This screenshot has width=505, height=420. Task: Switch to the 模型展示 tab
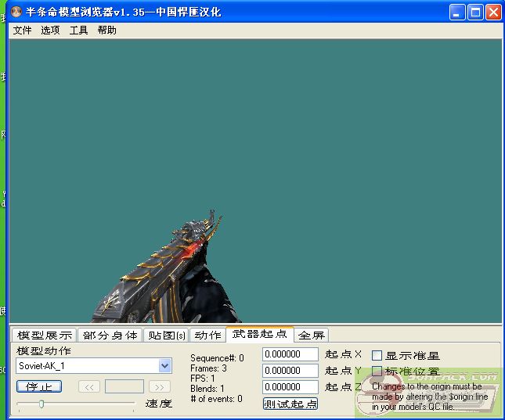pyautogui.click(x=45, y=335)
